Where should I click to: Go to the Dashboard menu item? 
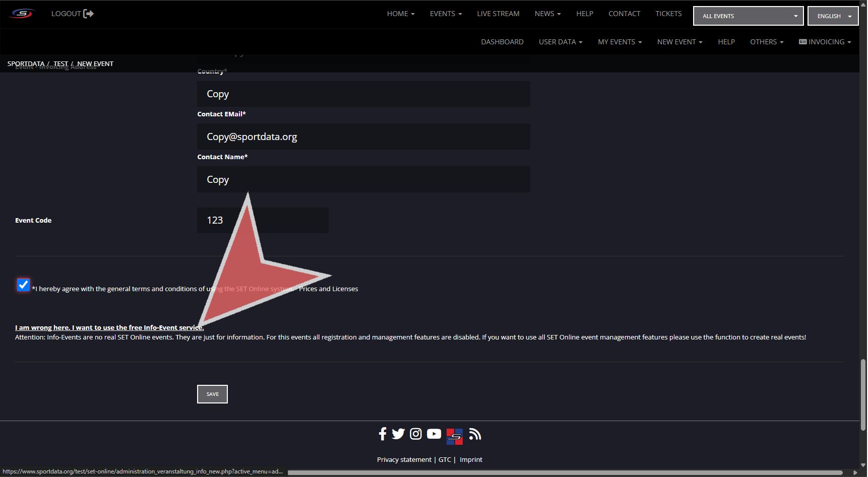[x=502, y=42]
